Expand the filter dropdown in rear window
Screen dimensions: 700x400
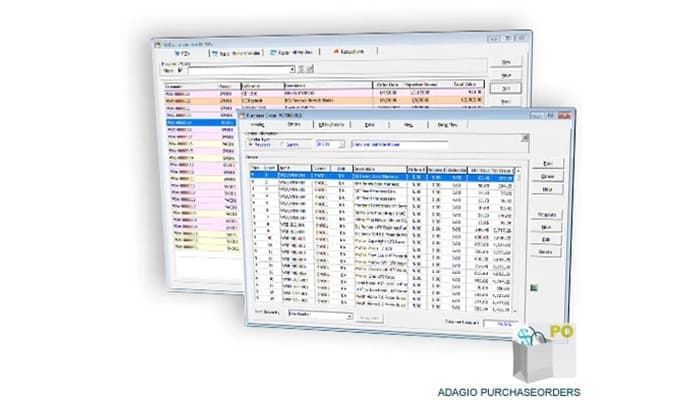[292, 70]
